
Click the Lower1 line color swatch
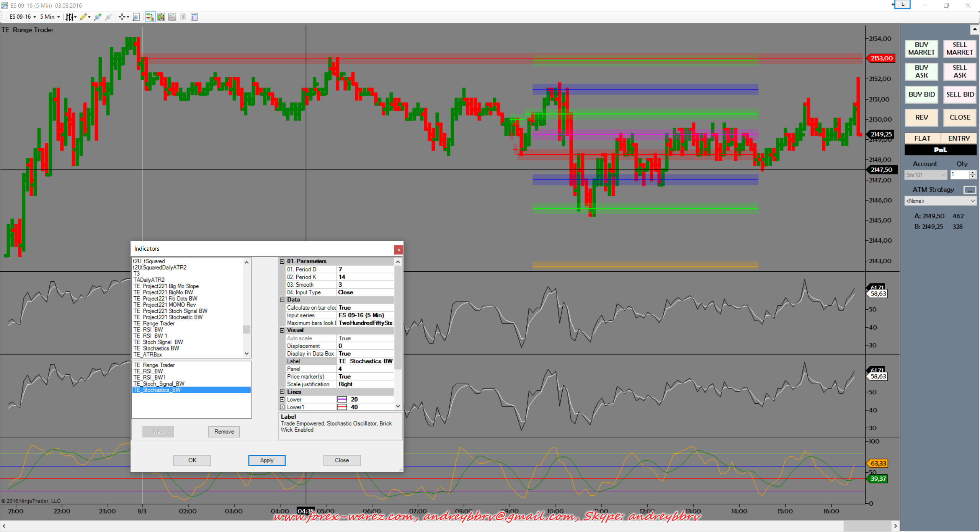pyautogui.click(x=342, y=407)
